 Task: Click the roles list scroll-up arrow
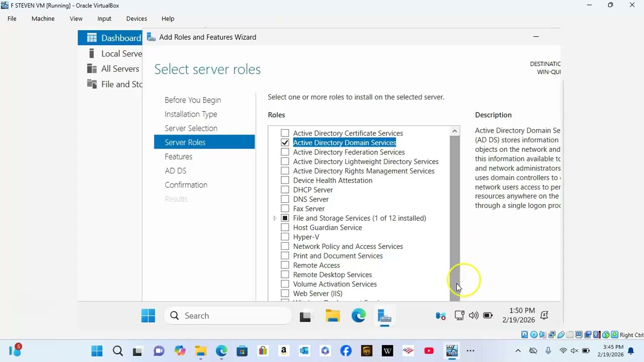coord(455,131)
